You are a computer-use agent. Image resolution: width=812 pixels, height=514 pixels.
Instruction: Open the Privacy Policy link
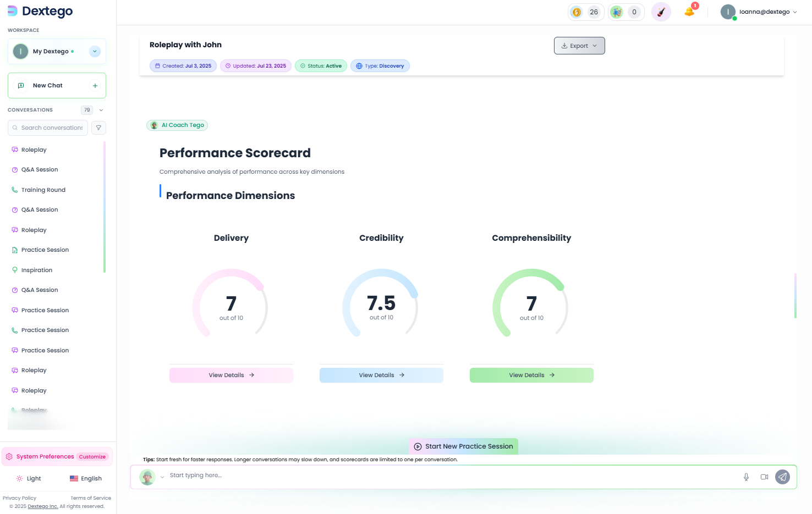pyautogui.click(x=19, y=498)
